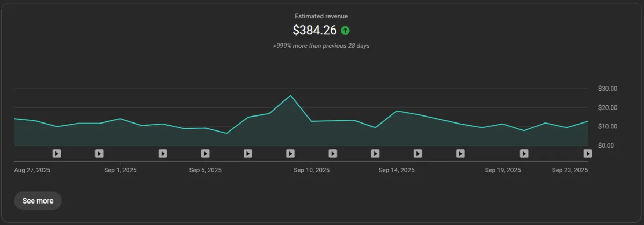
Task: Select the video marker for Sep 15
Action: click(x=418, y=154)
